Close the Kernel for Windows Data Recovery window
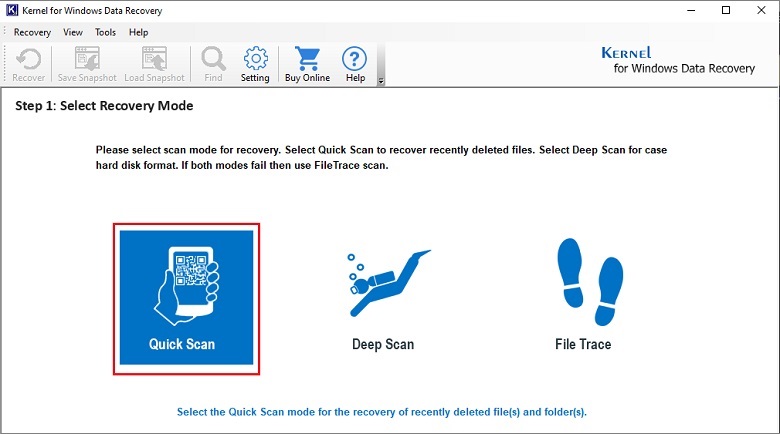Image resolution: width=780 pixels, height=434 pixels. [x=761, y=10]
